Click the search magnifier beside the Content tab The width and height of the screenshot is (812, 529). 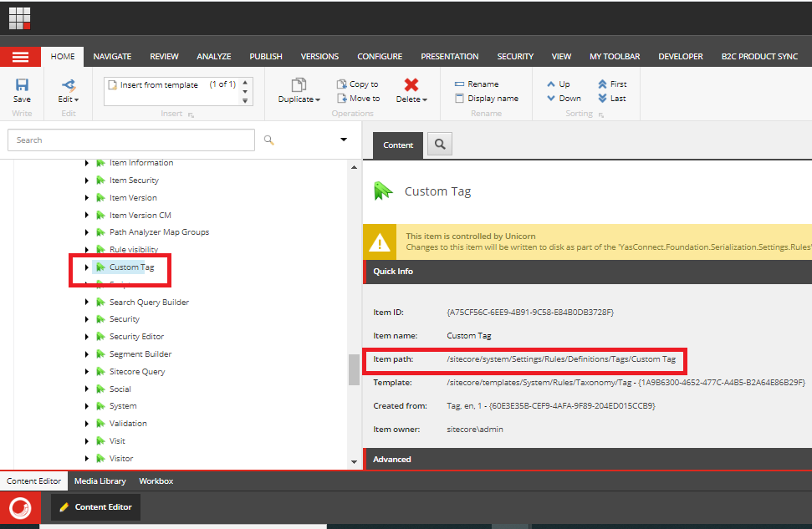(x=439, y=144)
